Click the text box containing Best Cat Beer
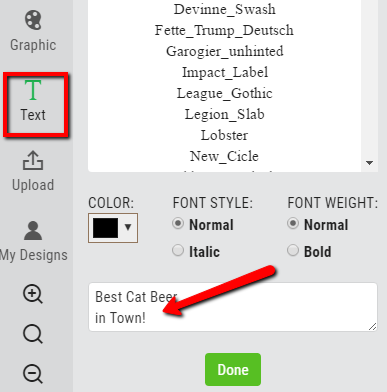 233,307
